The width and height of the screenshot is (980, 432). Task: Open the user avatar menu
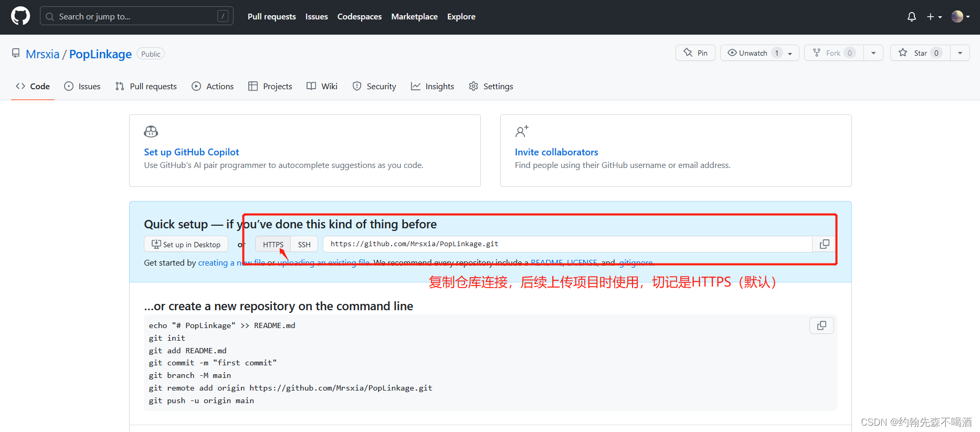pyautogui.click(x=961, y=17)
